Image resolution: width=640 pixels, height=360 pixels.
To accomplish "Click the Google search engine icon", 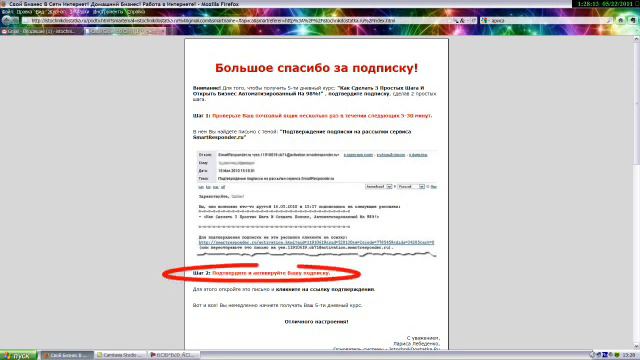I will tap(484, 20).
